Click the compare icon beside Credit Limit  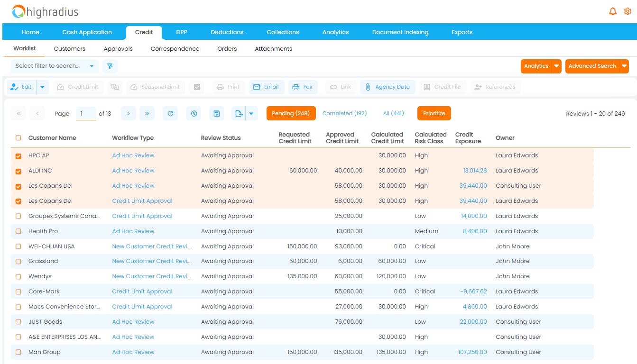[x=115, y=87]
